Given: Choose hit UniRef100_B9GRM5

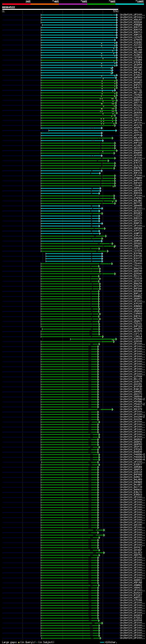Looking at the screenshot, I should (131, 153).
